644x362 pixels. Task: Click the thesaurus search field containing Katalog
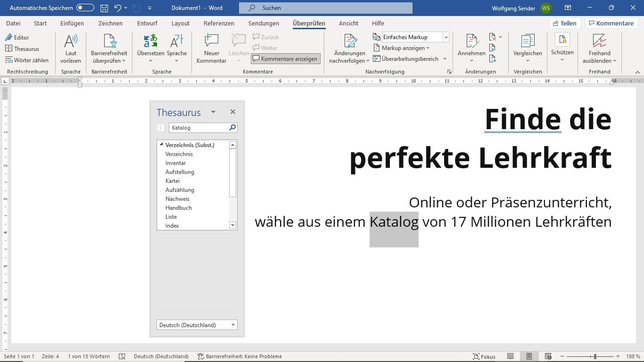(198, 128)
